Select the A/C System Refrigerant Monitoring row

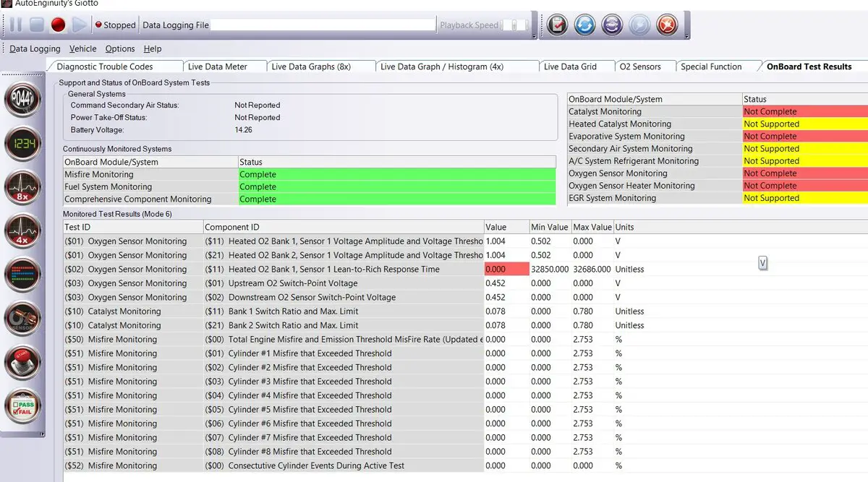point(718,160)
